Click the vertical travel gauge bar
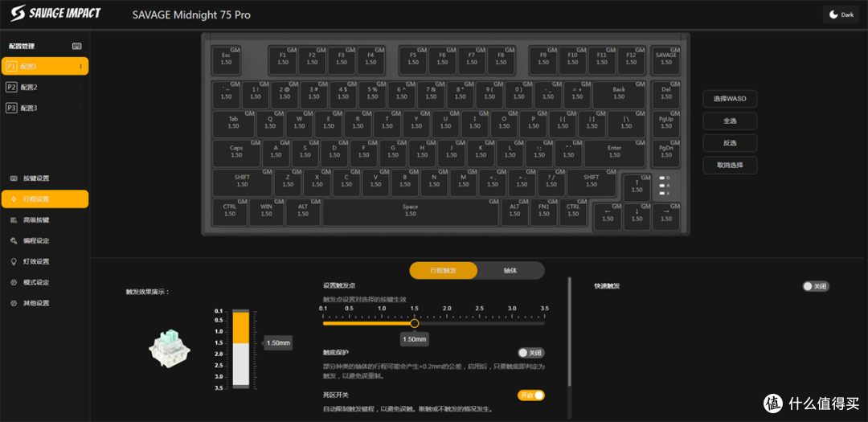868x422 pixels. 241,349
